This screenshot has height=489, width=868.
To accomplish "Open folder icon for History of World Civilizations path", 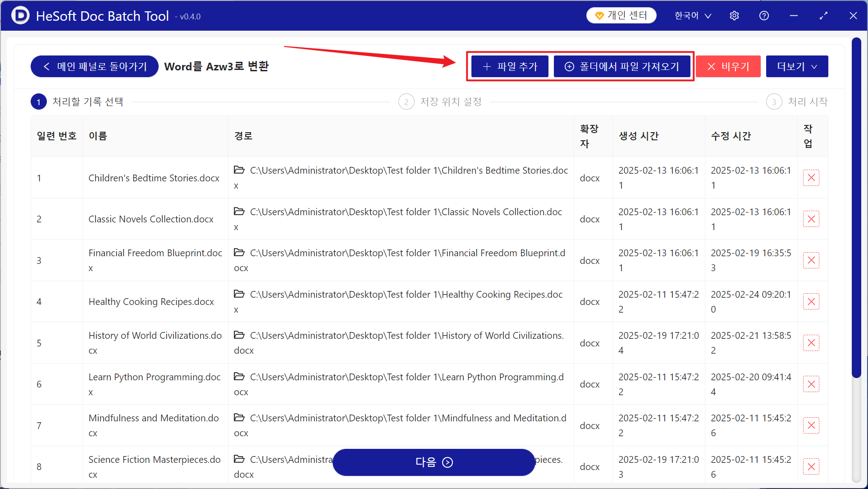I will pyautogui.click(x=239, y=335).
